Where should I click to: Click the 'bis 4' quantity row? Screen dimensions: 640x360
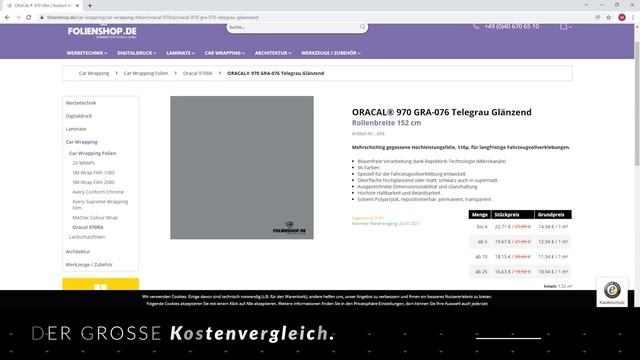point(520,227)
